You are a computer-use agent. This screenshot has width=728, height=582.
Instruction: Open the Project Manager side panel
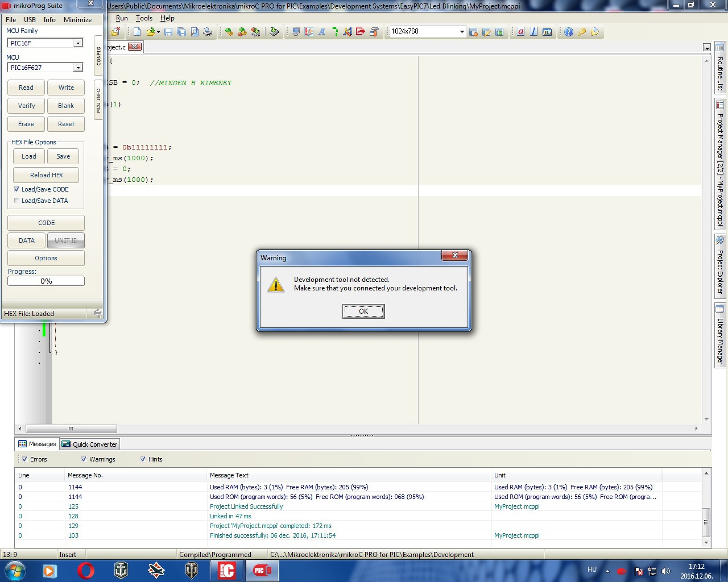tap(720, 163)
